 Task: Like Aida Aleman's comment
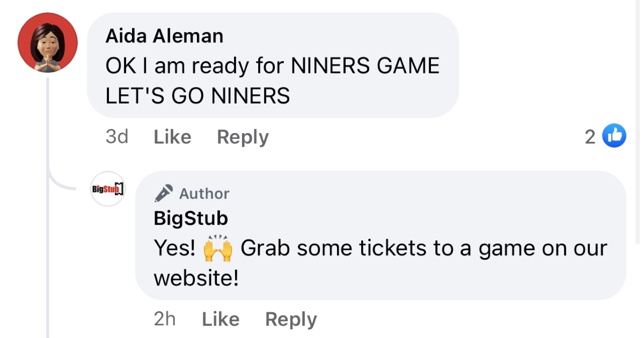172,137
